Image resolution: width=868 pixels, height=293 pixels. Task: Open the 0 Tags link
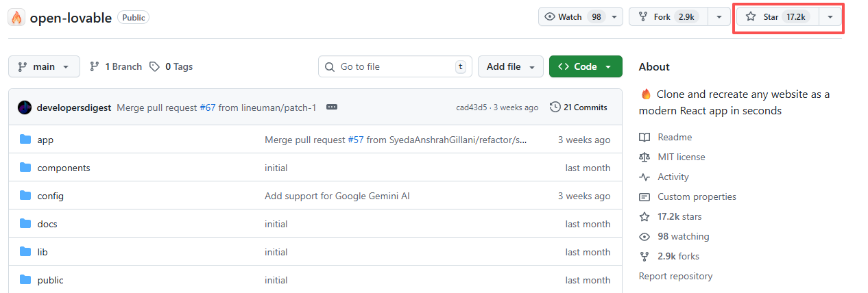pos(171,66)
